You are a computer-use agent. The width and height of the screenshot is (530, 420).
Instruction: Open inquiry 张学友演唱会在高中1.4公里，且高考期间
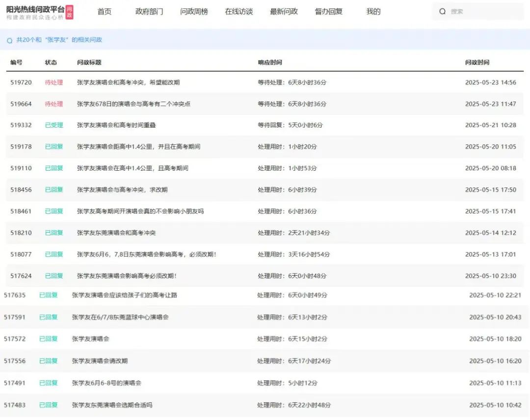[x=132, y=168]
